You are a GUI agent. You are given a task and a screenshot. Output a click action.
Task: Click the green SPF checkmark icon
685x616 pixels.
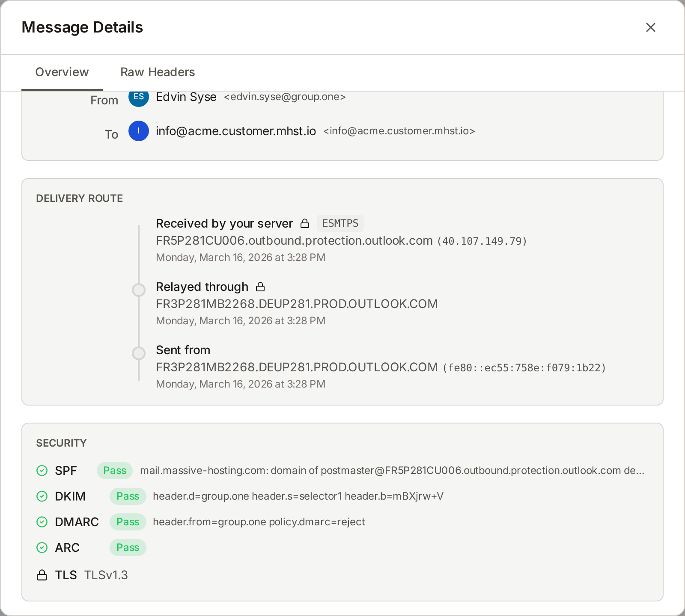(x=42, y=471)
